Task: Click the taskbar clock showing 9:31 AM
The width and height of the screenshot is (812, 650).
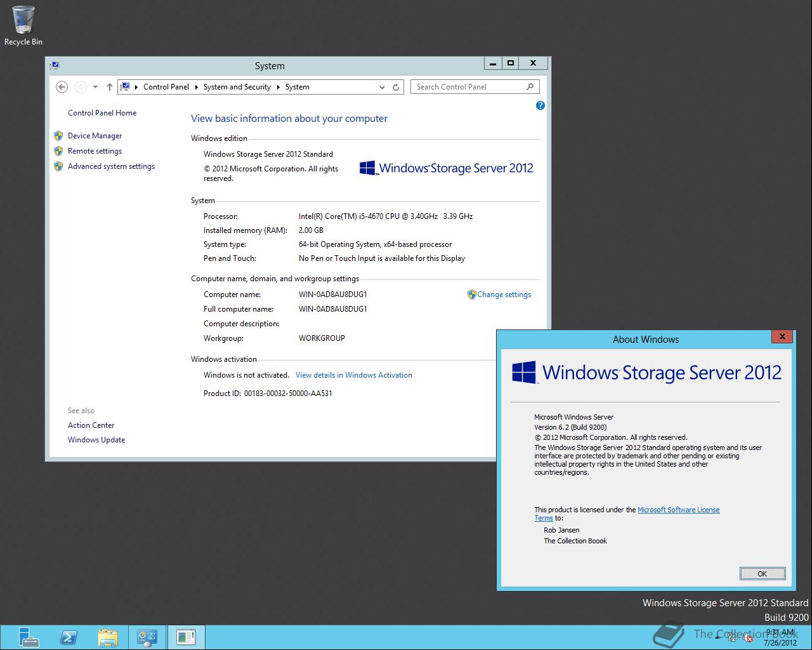Action: click(780, 637)
